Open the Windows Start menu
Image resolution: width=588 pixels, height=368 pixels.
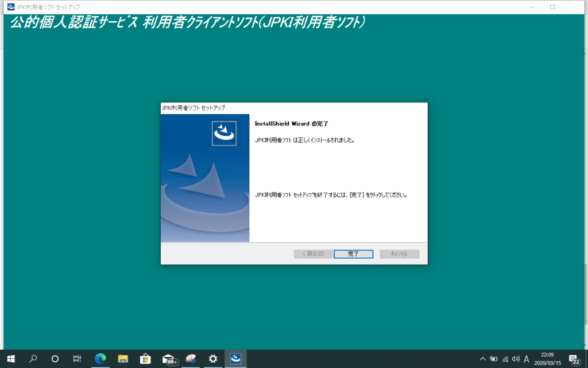click(11, 359)
